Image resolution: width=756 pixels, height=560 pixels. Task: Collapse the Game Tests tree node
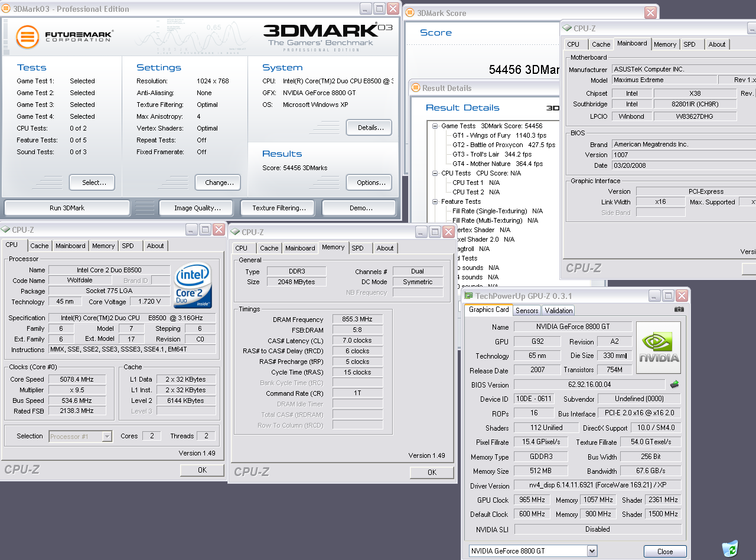click(x=435, y=126)
